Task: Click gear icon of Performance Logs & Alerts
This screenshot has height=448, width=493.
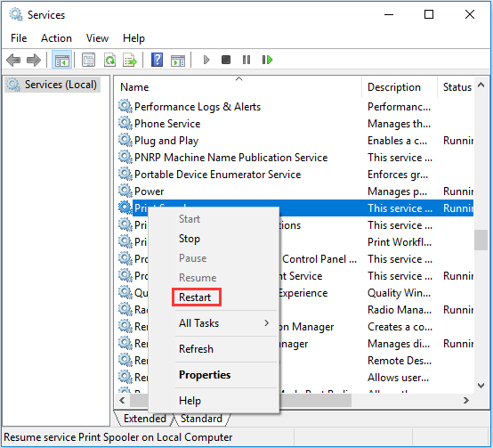Action: pos(125,106)
